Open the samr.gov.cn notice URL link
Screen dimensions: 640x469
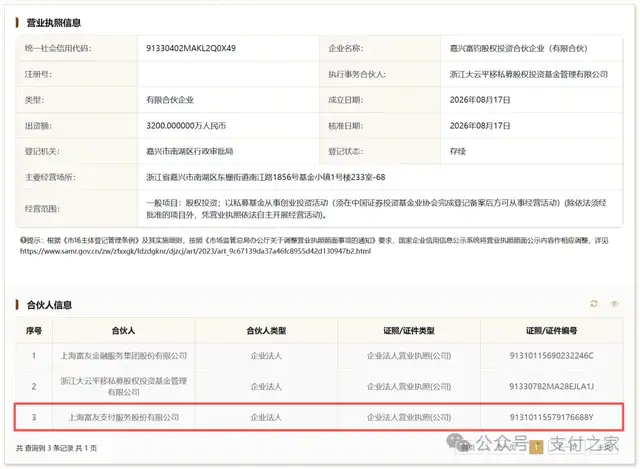pyautogui.click(x=196, y=251)
